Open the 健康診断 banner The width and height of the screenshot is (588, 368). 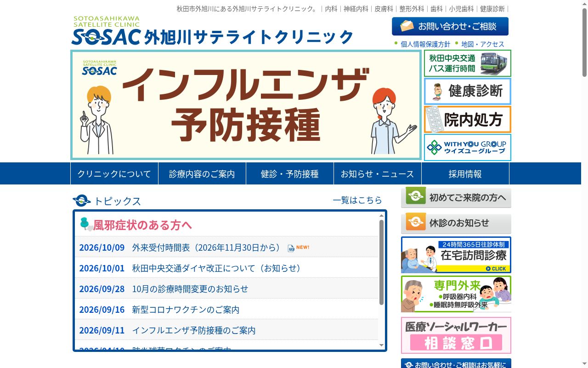468,91
